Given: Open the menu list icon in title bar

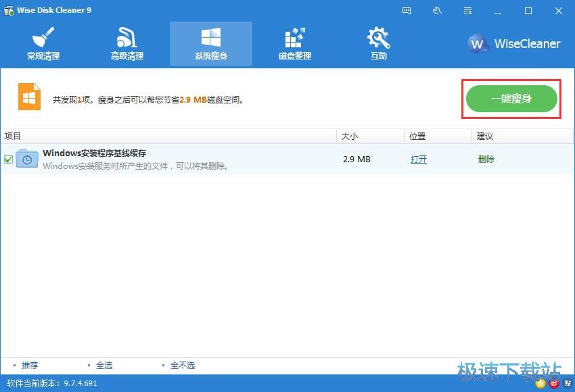Looking at the screenshot, I should pyautogui.click(x=467, y=11).
